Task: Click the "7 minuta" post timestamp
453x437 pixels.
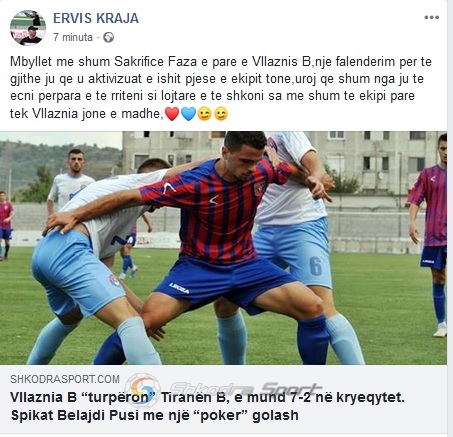Action: (73, 37)
